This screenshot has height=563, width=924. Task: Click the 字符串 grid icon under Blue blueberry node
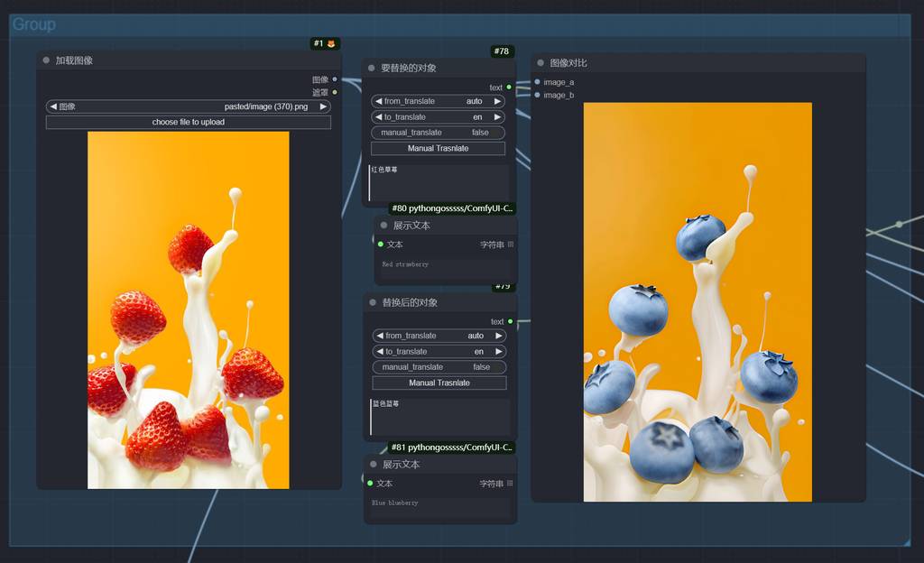pos(511,484)
